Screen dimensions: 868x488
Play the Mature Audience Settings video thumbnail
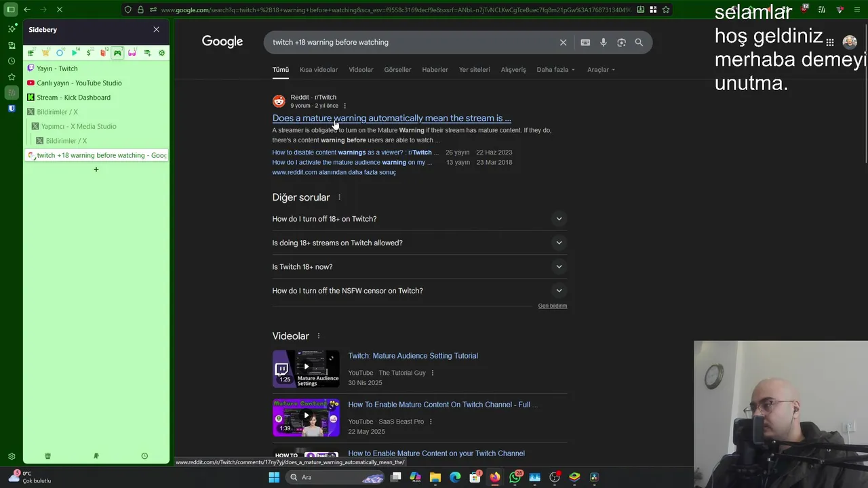click(306, 369)
